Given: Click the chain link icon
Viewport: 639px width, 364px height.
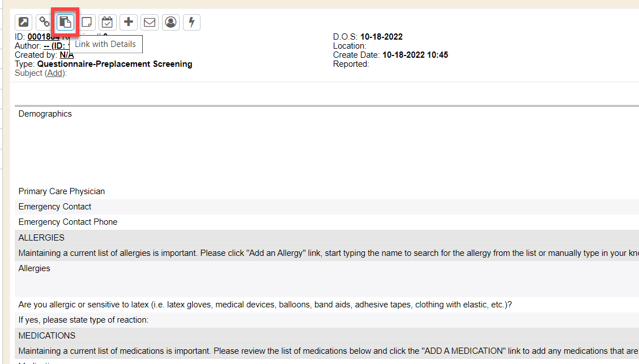Looking at the screenshot, I should click(x=44, y=22).
